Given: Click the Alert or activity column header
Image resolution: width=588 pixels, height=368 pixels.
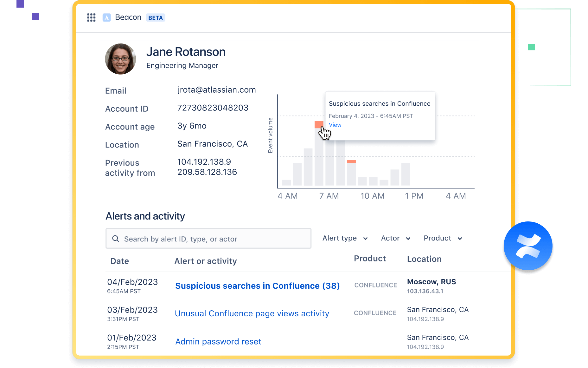Looking at the screenshot, I should point(206,261).
